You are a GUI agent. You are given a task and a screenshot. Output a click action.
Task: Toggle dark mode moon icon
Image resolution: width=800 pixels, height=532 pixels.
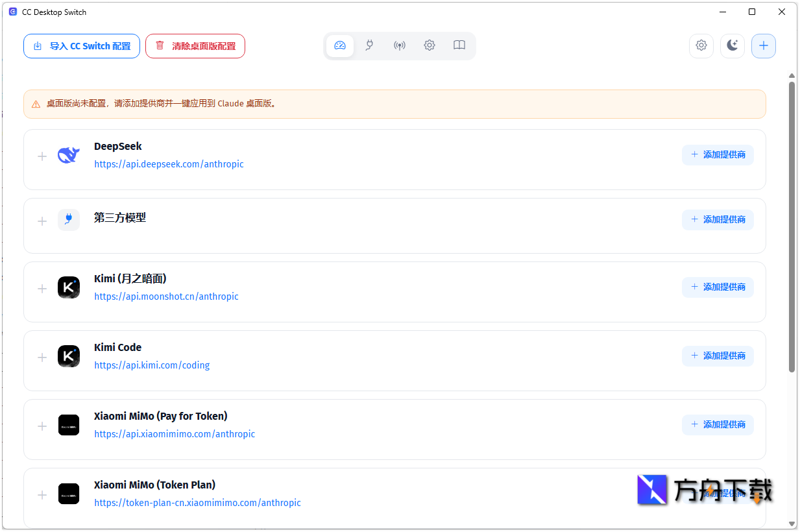point(733,45)
